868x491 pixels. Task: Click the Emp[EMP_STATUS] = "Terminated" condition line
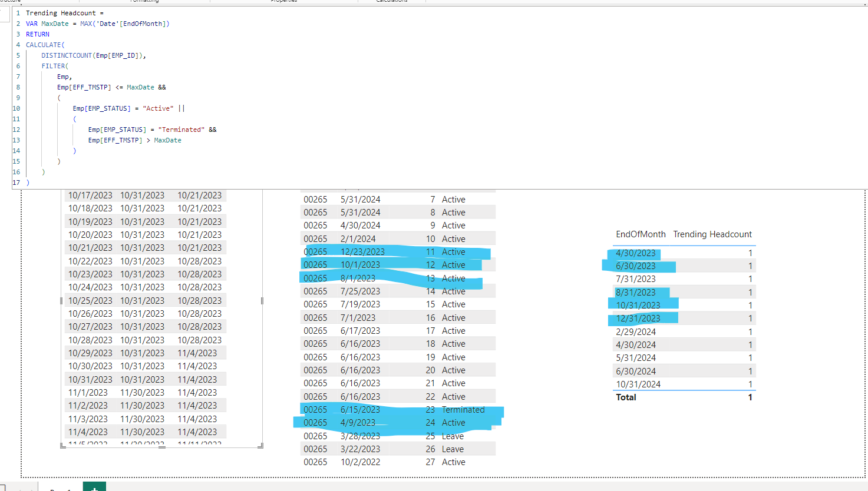(152, 130)
